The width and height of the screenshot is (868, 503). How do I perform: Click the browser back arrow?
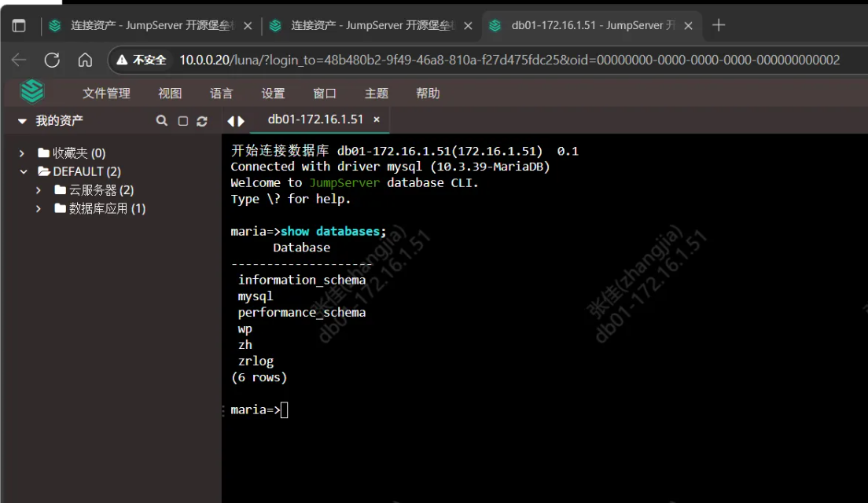point(19,60)
